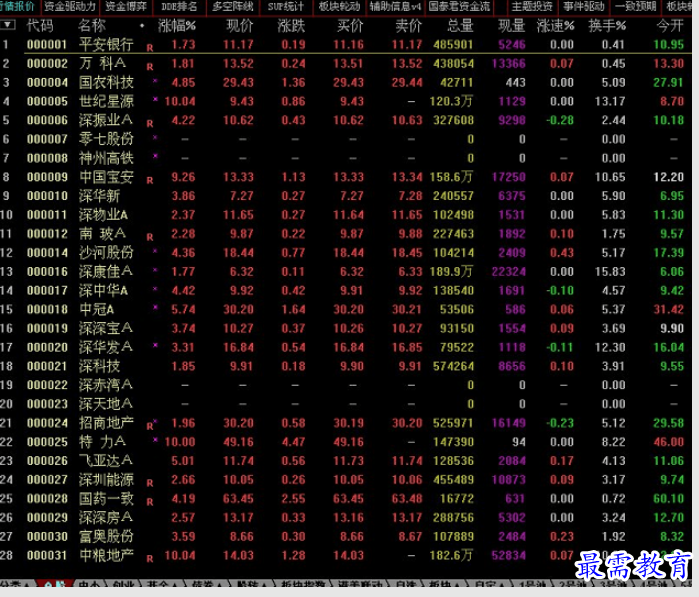Click the R marker on 南 玻A row

150,237
